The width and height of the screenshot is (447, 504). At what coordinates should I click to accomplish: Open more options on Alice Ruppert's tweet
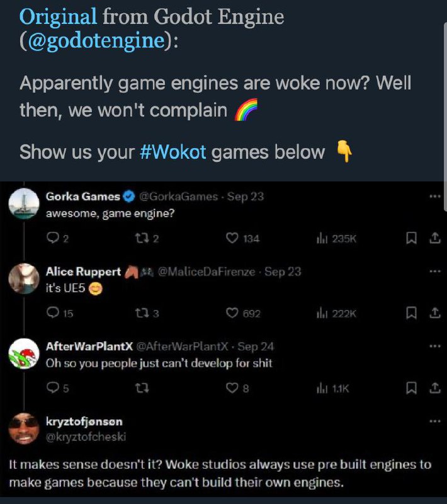433,272
